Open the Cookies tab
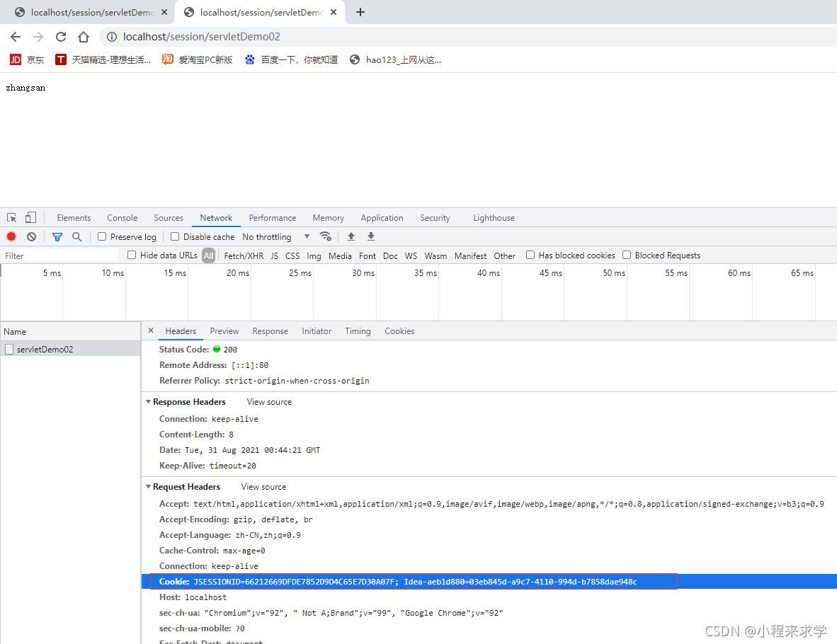This screenshot has height=644, width=837. pyautogui.click(x=399, y=330)
